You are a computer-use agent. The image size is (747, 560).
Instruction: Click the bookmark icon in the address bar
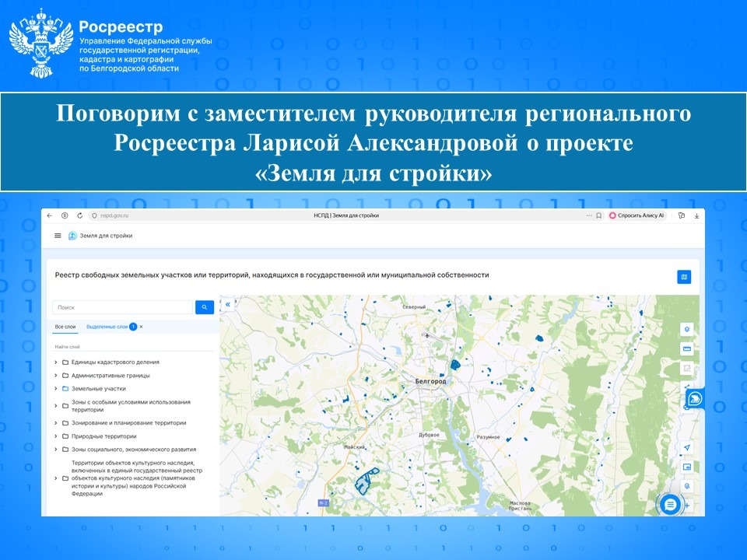[x=599, y=215]
